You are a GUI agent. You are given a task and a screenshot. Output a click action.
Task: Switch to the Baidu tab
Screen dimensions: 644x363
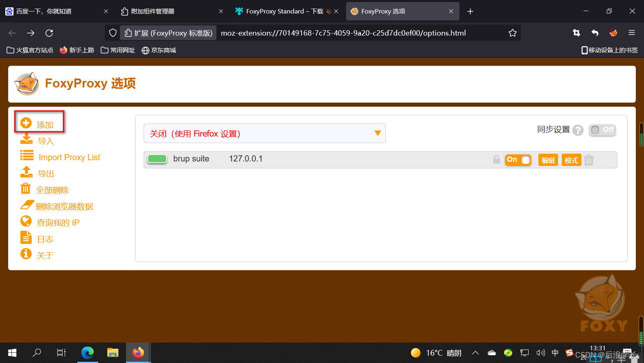click(57, 11)
